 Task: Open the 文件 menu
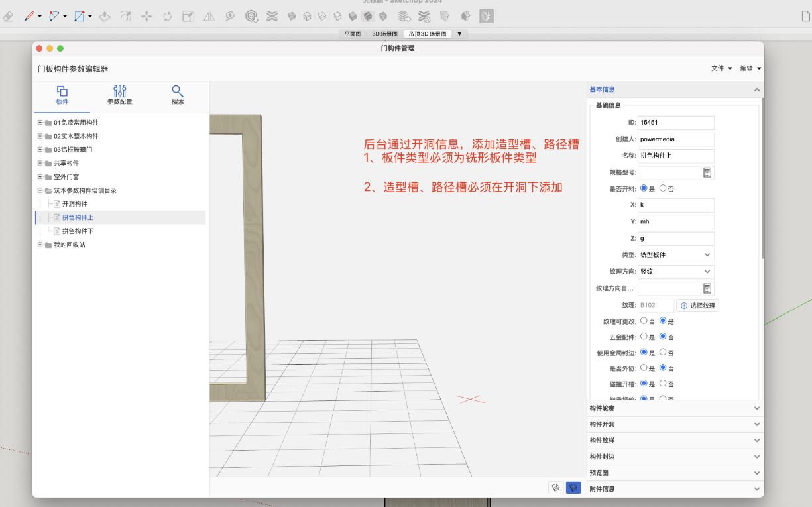(x=721, y=68)
